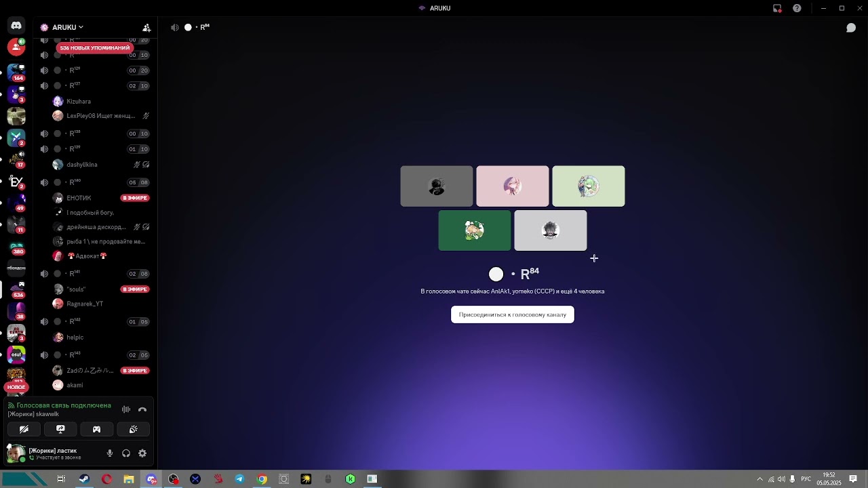Open Telegram from the taskbar
This screenshot has height=488, width=868.
tap(239, 479)
